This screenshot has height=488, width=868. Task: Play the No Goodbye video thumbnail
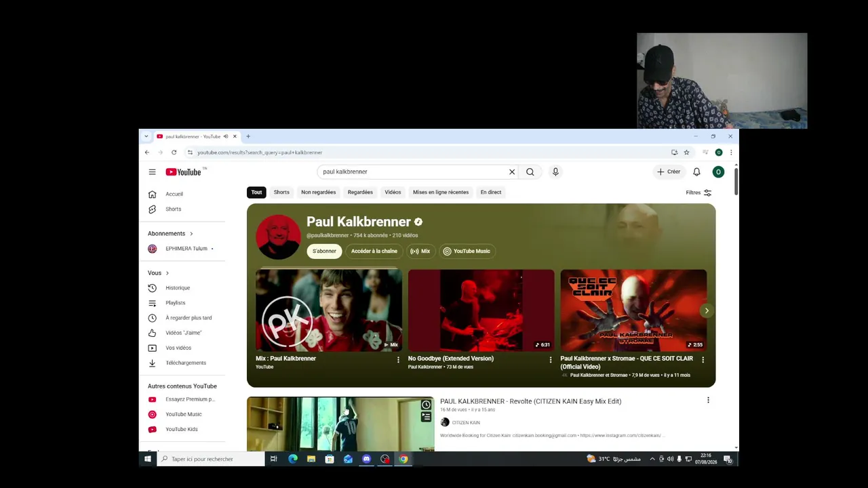481,310
